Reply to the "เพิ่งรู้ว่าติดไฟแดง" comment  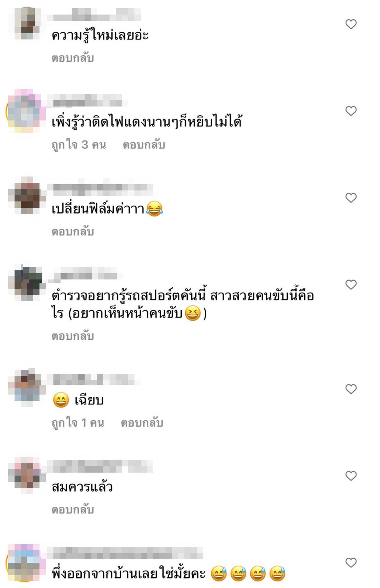(x=144, y=145)
